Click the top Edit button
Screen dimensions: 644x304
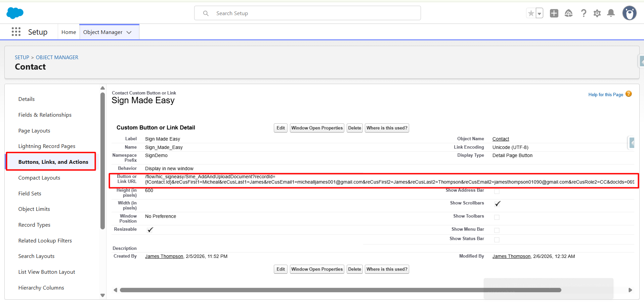281,128
